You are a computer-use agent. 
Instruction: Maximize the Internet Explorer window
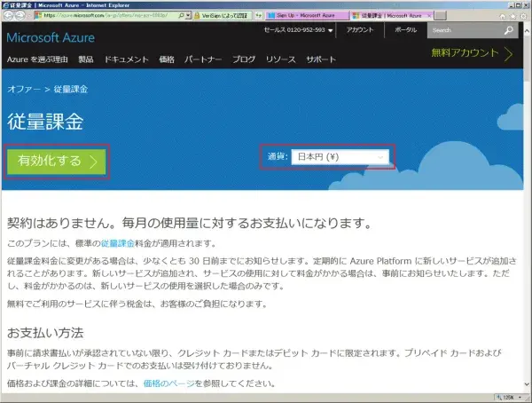click(519, 5)
